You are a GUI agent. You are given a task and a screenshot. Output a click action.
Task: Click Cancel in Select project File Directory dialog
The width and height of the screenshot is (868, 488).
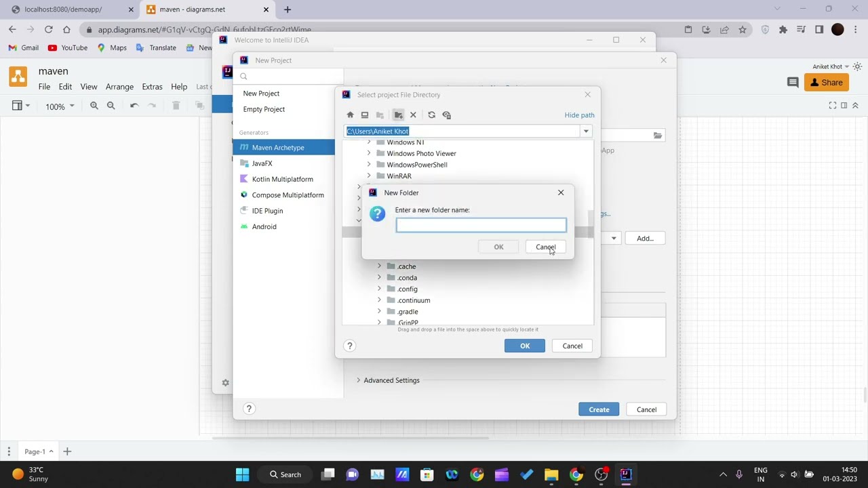[x=572, y=346]
